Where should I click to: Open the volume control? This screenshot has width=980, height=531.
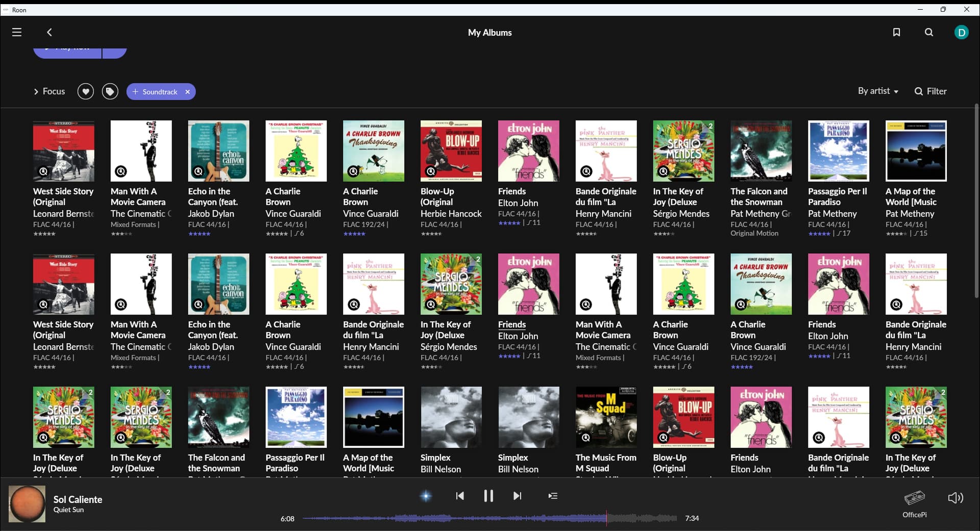pos(955,498)
